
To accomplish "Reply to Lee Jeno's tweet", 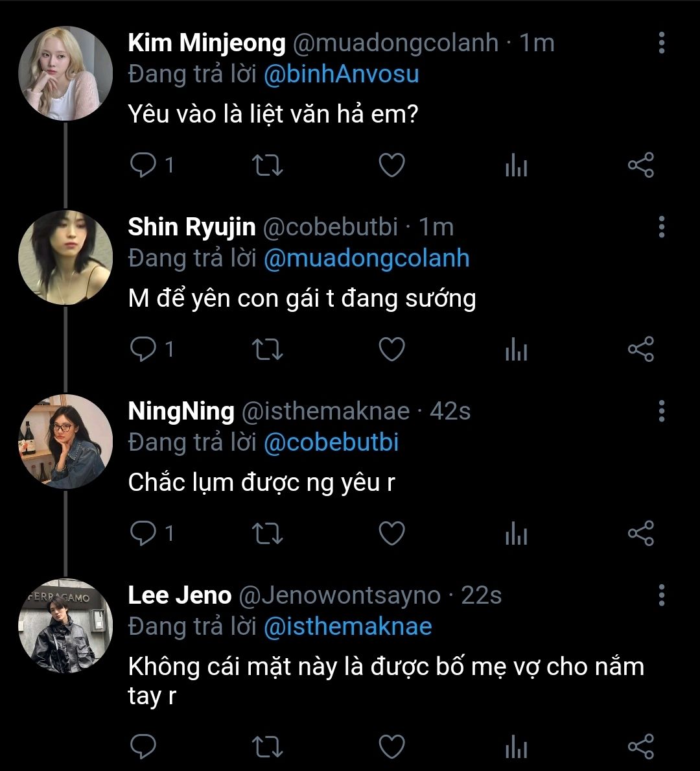I will coord(142,746).
